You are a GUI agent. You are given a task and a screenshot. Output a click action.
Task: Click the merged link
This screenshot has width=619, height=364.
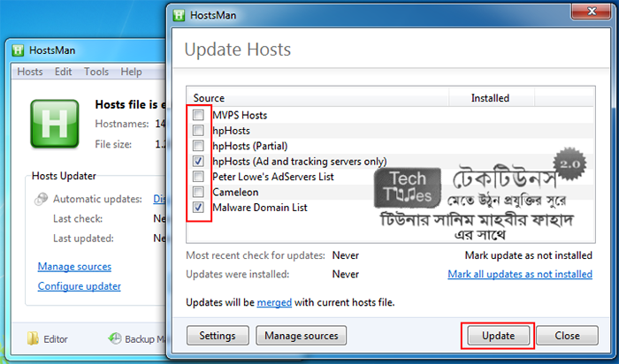point(274,302)
